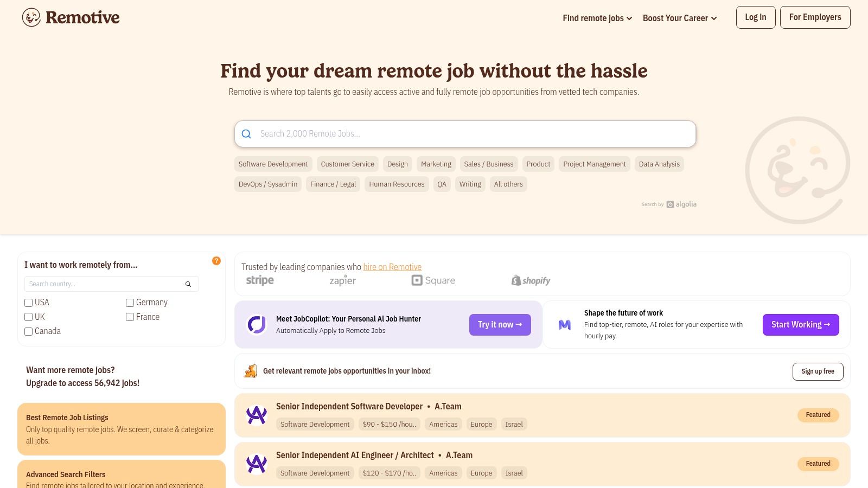Open the A.Team logo for Software Developer job
Image resolution: width=868 pixels, height=488 pixels.
[x=257, y=415]
